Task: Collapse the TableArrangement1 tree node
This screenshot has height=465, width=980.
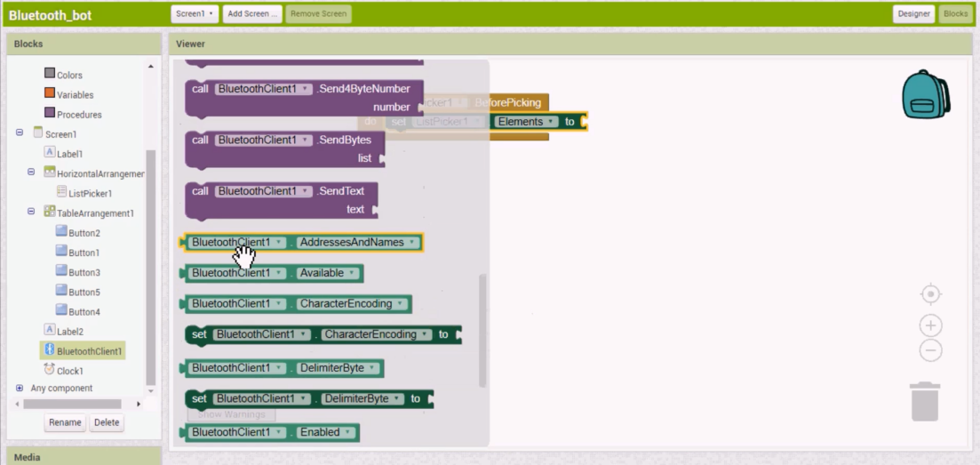Action: 31,212
